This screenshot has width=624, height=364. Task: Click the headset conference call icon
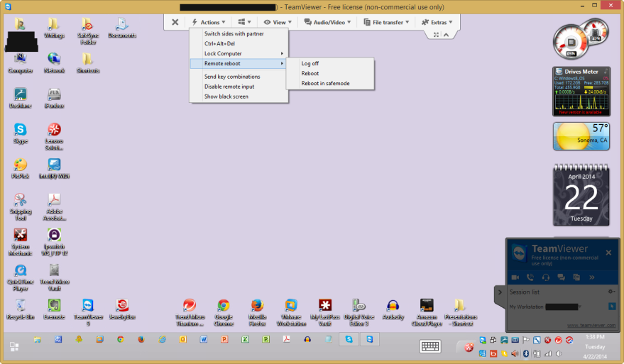click(x=545, y=276)
